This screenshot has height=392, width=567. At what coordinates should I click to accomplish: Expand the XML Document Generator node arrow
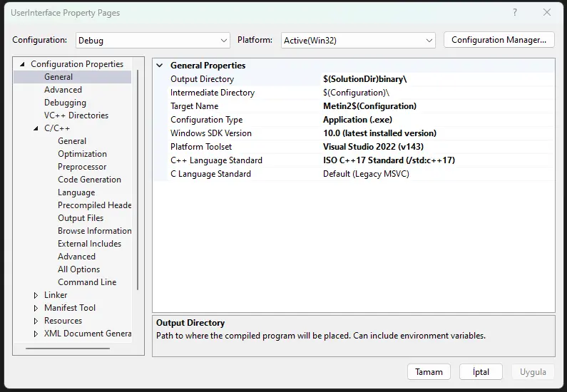pyautogui.click(x=36, y=334)
